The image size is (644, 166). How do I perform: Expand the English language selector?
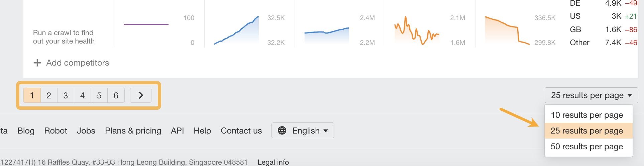303,131
